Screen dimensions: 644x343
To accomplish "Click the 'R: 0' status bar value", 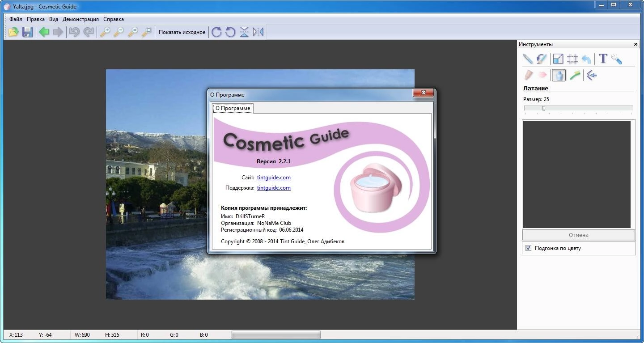I will click(145, 335).
